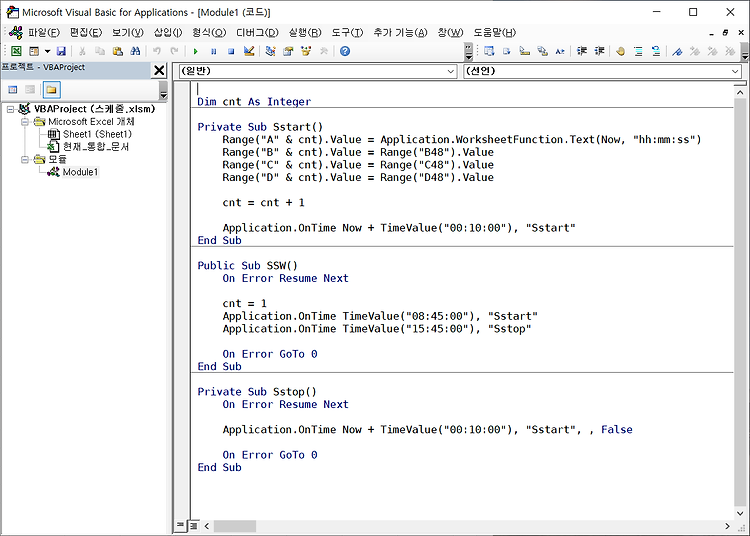Click the Cut scissors icon
The image size is (750, 536).
(82, 51)
